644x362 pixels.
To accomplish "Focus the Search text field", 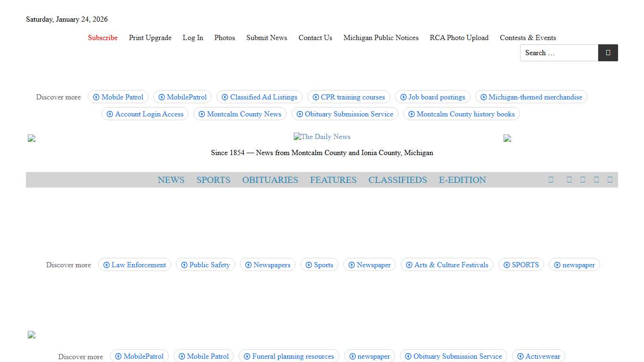I will pyautogui.click(x=559, y=53).
